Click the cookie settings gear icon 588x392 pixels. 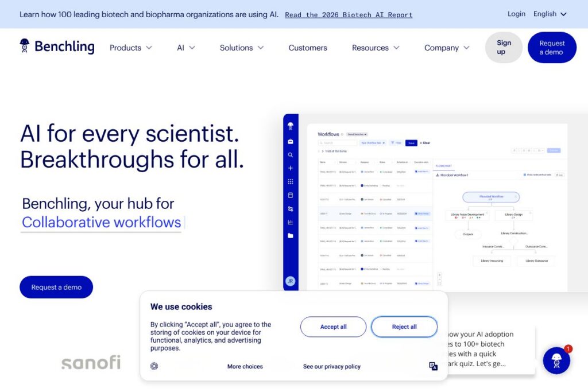pos(154,366)
